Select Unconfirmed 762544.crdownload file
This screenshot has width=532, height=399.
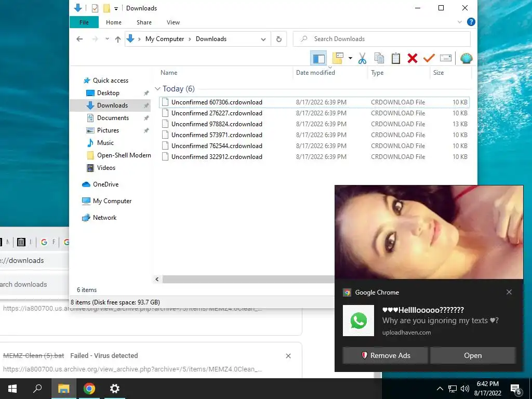tap(314, 145)
